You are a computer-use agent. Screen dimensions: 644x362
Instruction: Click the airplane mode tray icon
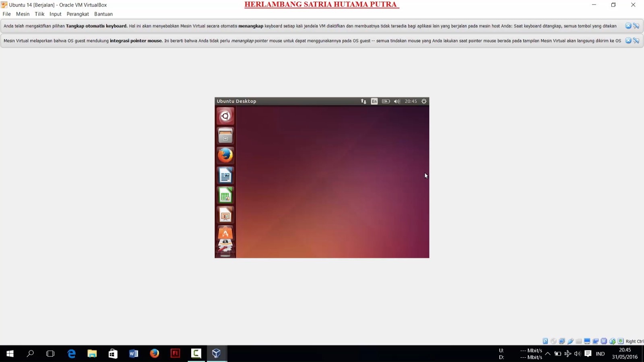pos(568,354)
